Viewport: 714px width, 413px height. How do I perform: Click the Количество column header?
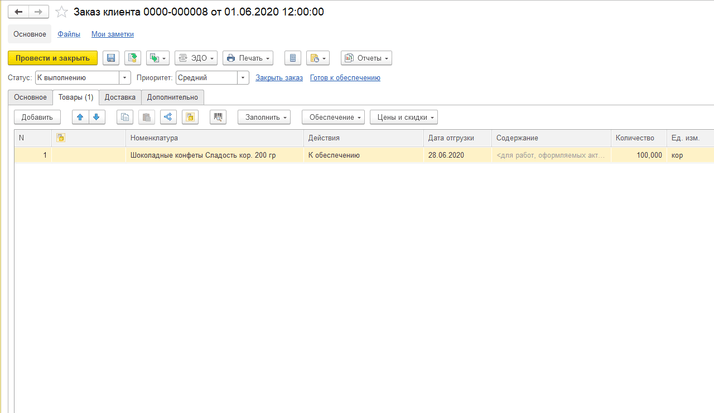point(639,138)
